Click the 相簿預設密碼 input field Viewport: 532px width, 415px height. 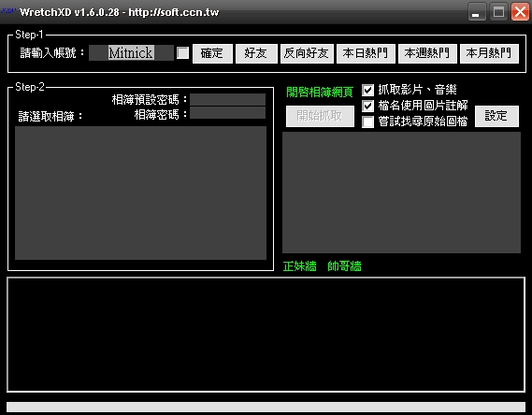coord(227,99)
